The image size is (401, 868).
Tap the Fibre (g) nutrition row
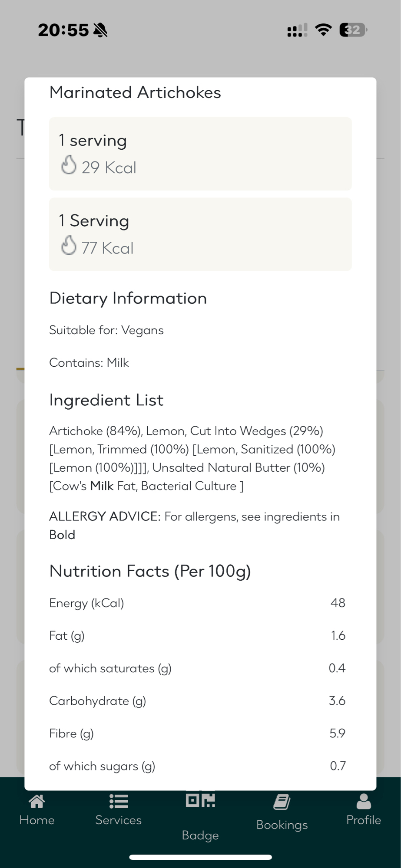point(197,733)
